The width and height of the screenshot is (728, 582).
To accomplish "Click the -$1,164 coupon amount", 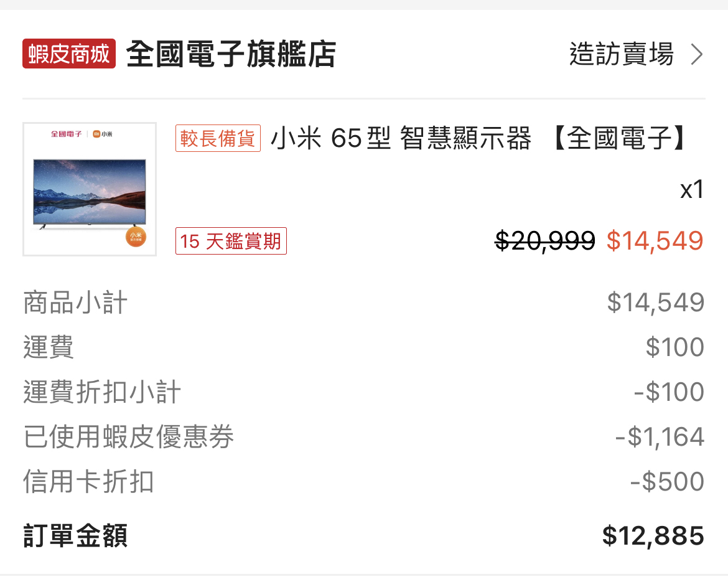I will pyautogui.click(x=660, y=437).
